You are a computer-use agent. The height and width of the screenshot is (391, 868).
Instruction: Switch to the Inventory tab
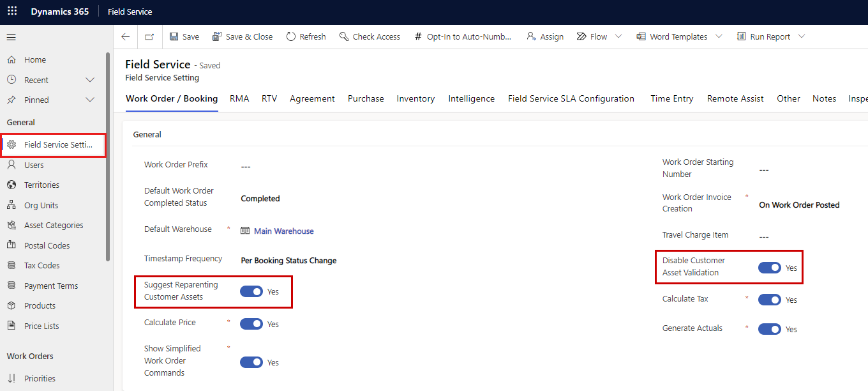pyautogui.click(x=415, y=98)
